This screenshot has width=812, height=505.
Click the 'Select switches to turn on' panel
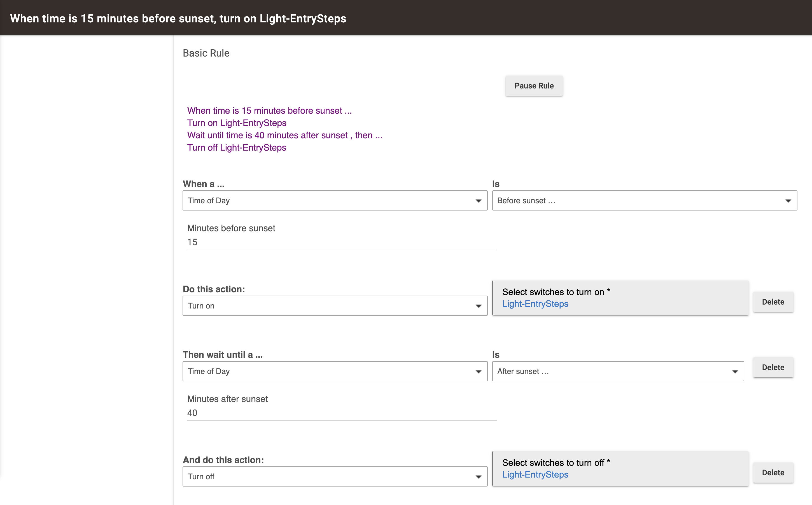pos(620,298)
